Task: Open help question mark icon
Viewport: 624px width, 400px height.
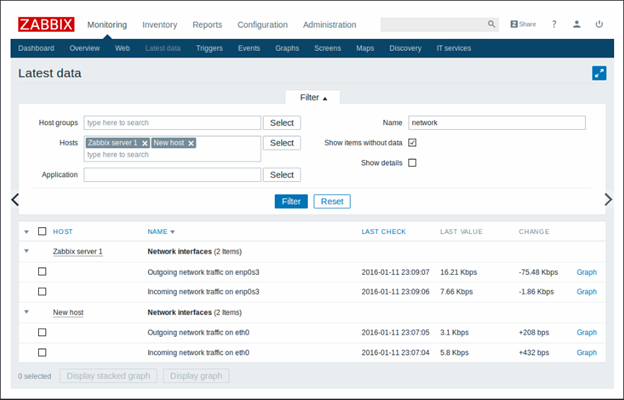Action: point(554,24)
